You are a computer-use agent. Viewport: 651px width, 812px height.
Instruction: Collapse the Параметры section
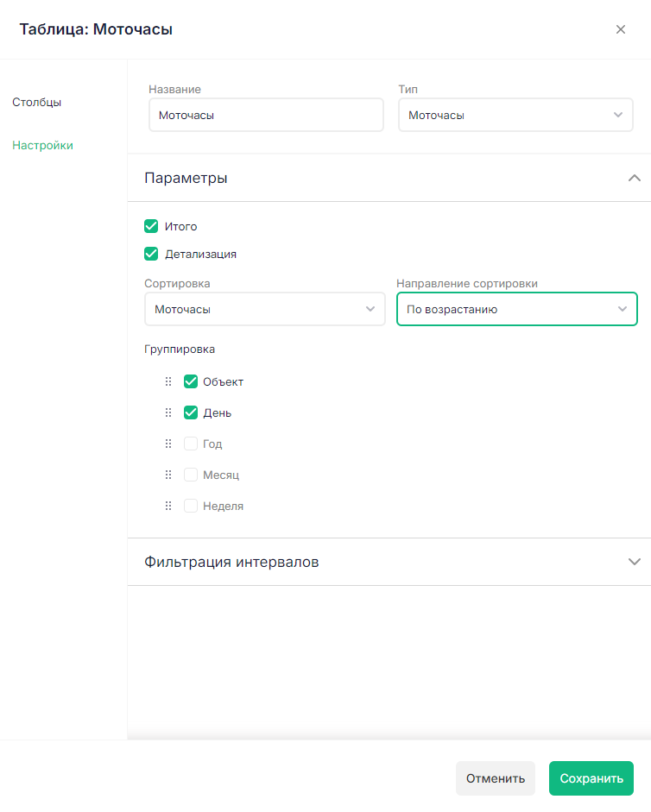pyautogui.click(x=634, y=178)
